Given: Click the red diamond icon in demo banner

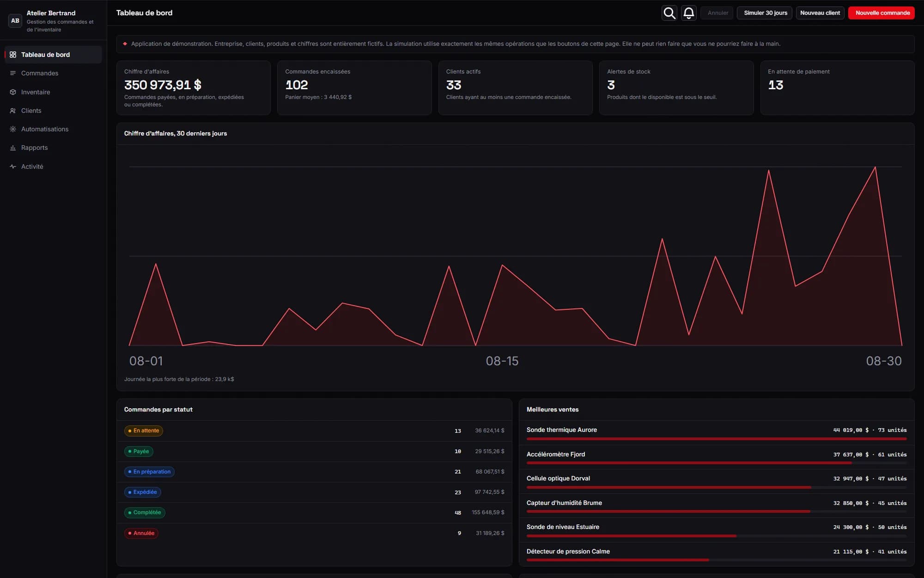Looking at the screenshot, I should click(x=125, y=44).
